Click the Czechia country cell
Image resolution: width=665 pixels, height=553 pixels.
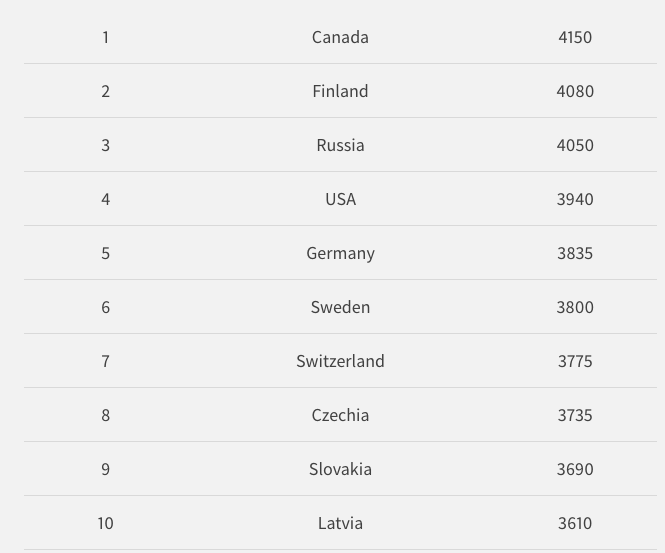(340, 415)
